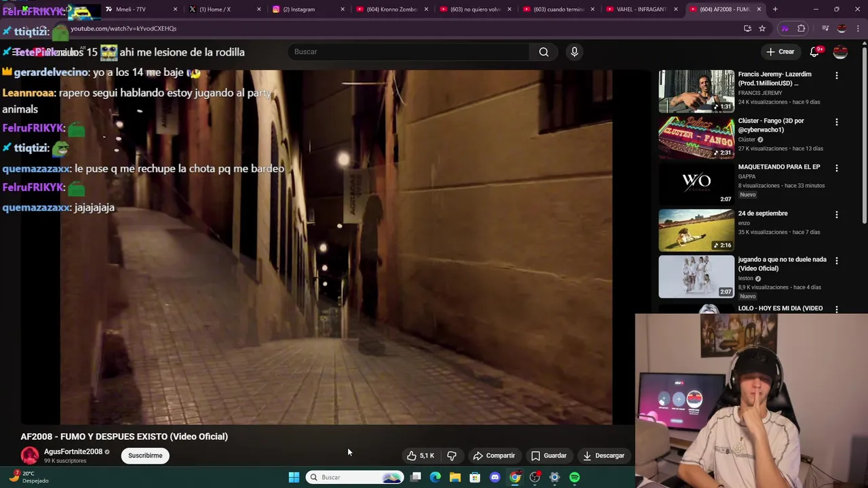Image resolution: width=868 pixels, height=488 pixels.
Task: Click the video title AF2008 - FUMO Y DESPUES EXISTO
Action: tap(124, 436)
